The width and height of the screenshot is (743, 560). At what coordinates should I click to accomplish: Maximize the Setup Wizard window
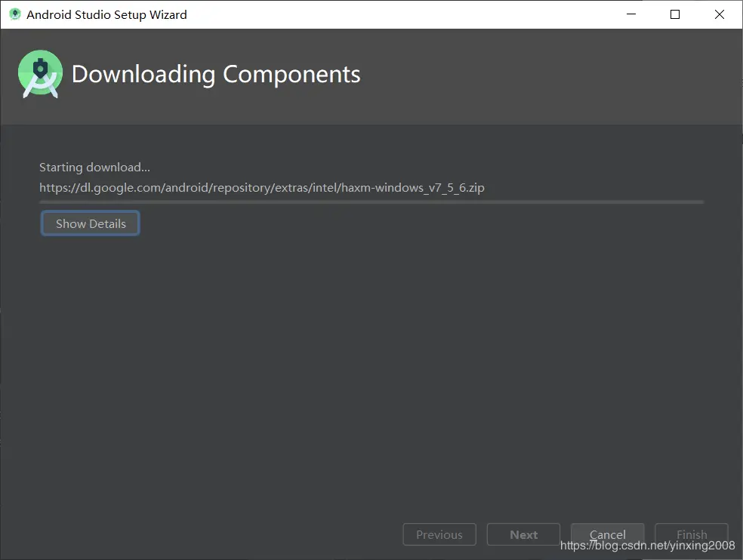point(675,14)
